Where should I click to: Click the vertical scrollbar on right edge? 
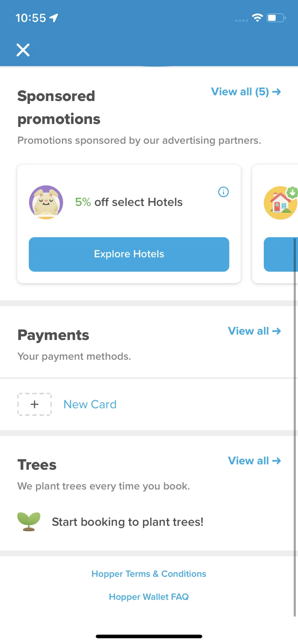point(295,427)
